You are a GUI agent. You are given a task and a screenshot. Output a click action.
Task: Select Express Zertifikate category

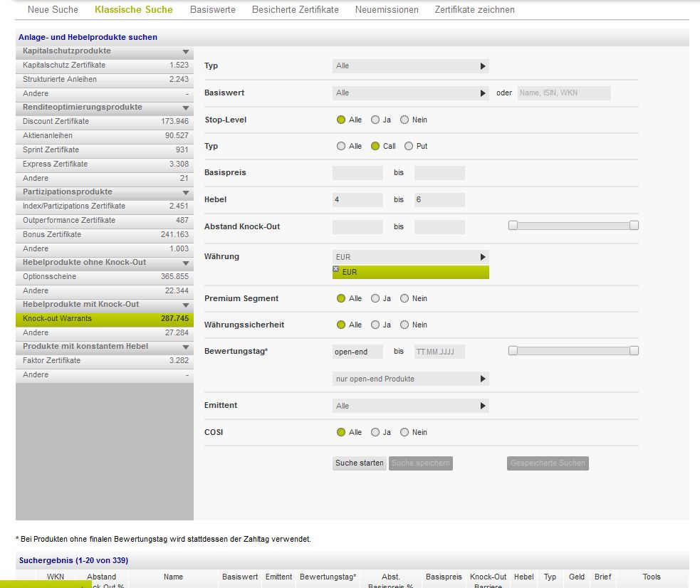(x=105, y=164)
